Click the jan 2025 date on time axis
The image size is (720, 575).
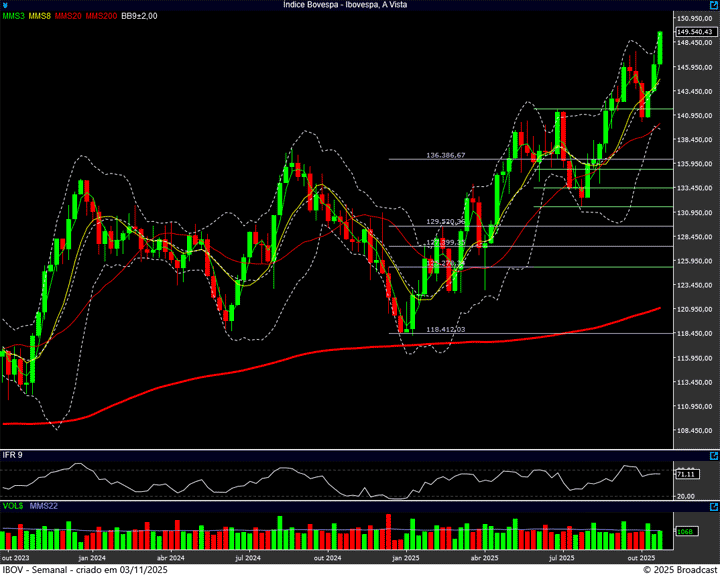pos(405,557)
